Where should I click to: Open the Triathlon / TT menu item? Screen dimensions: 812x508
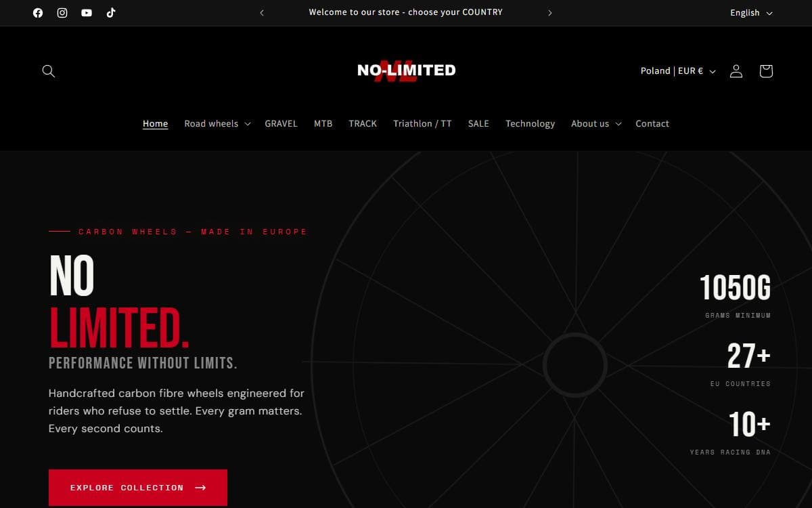422,124
